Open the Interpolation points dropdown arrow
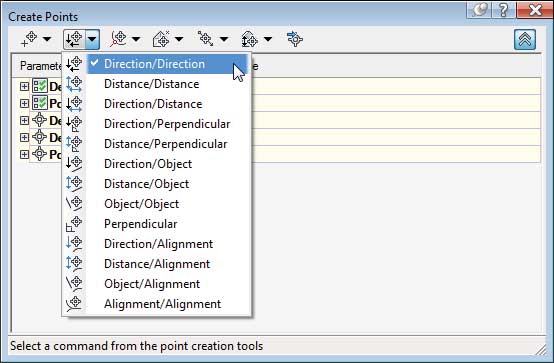Screen dimensions: 554x363 click(x=224, y=39)
